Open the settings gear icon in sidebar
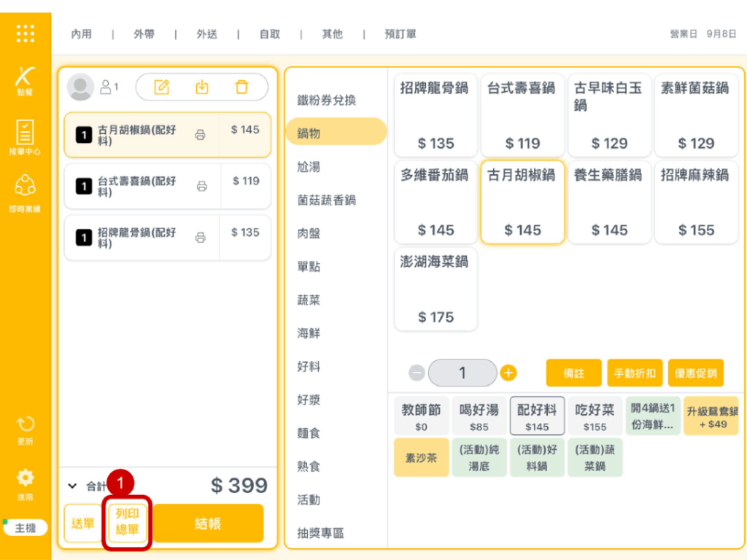The image size is (747, 560). [x=25, y=482]
